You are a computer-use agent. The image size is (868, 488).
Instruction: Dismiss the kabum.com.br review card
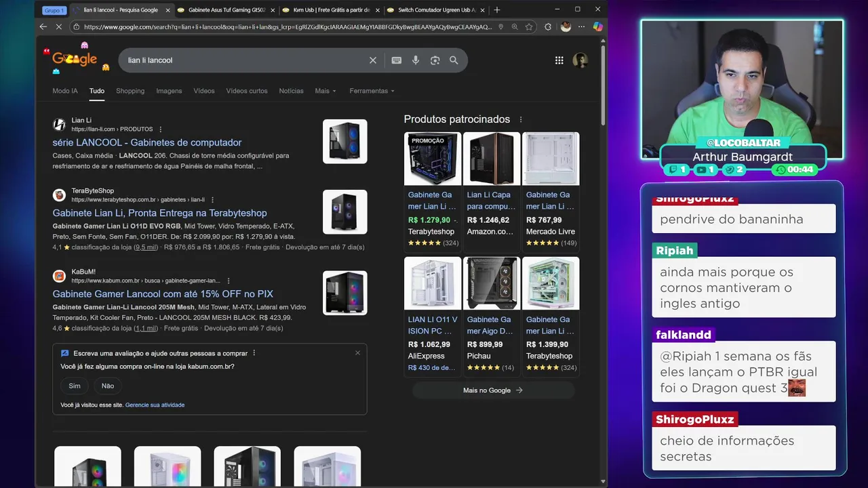point(357,352)
